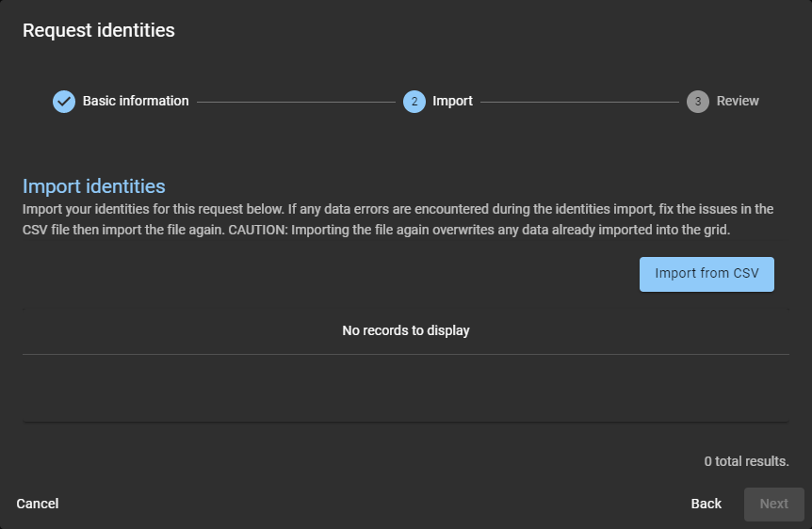Open the Import step label
812x529 pixels.
tap(452, 101)
